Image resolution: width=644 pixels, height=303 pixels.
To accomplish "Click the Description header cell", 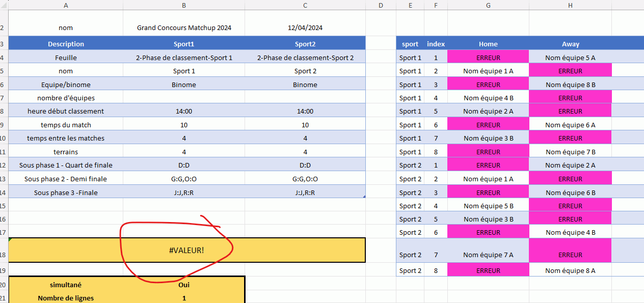I will (66, 44).
